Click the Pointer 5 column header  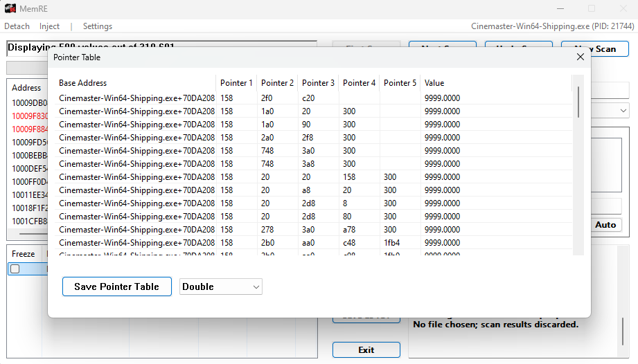[400, 83]
